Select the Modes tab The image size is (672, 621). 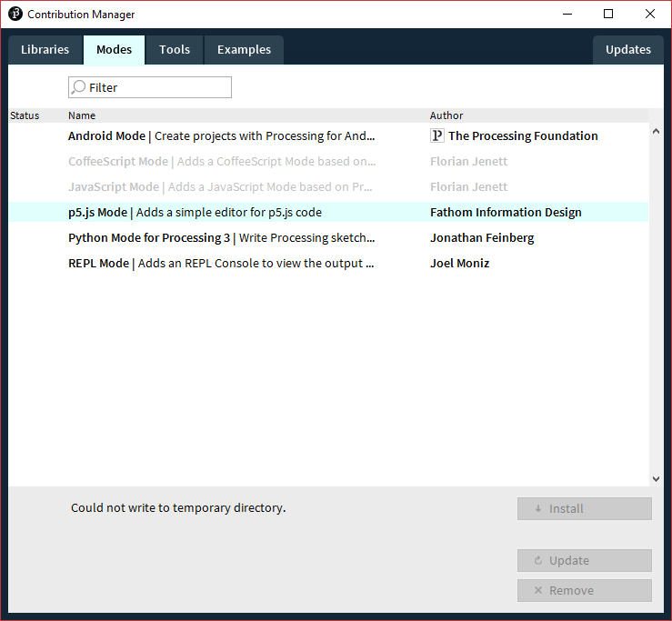coord(114,50)
